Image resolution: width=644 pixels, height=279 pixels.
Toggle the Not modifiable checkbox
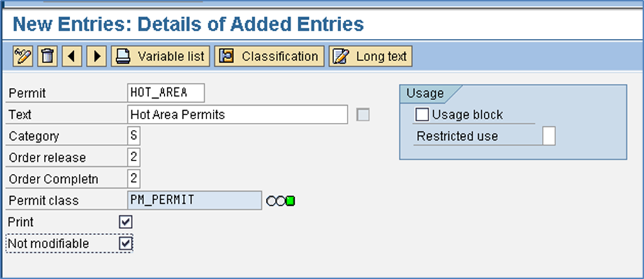tap(126, 244)
